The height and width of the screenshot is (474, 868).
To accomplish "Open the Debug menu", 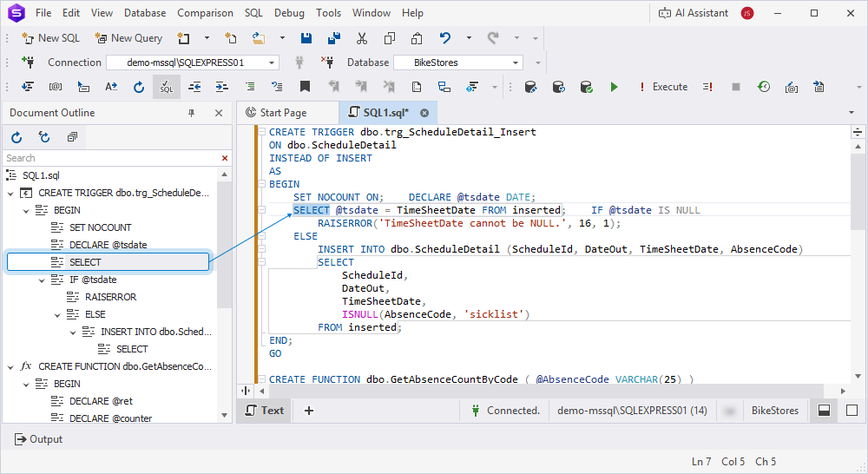I will coord(289,13).
